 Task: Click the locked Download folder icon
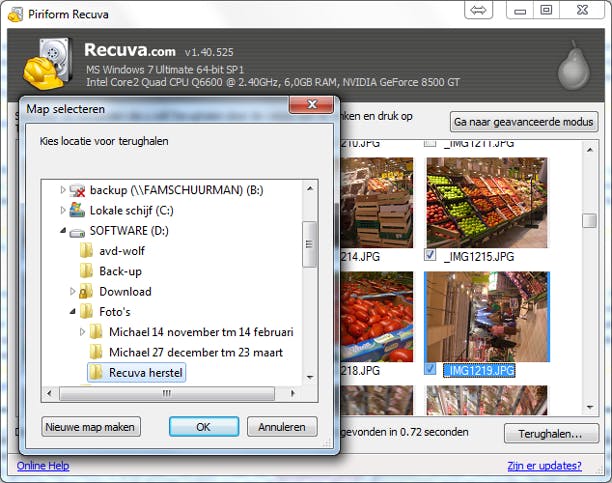click(x=86, y=291)
